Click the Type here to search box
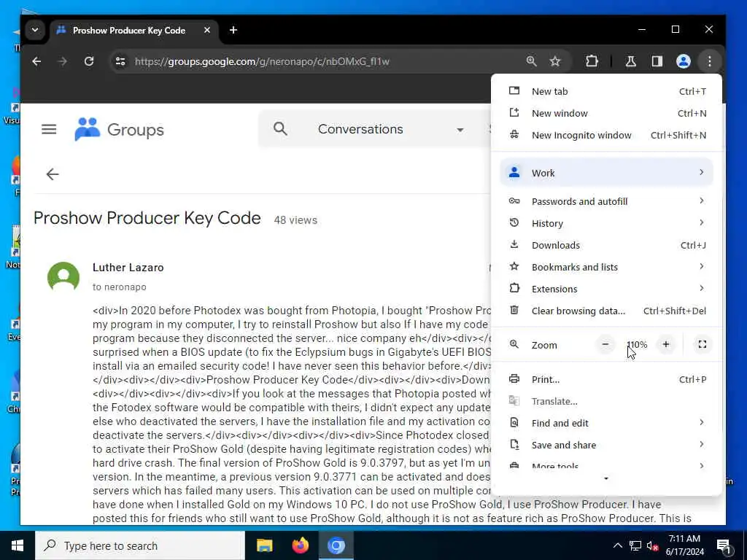The height and width of the screenshot is (560, 747). coord(140,545)
